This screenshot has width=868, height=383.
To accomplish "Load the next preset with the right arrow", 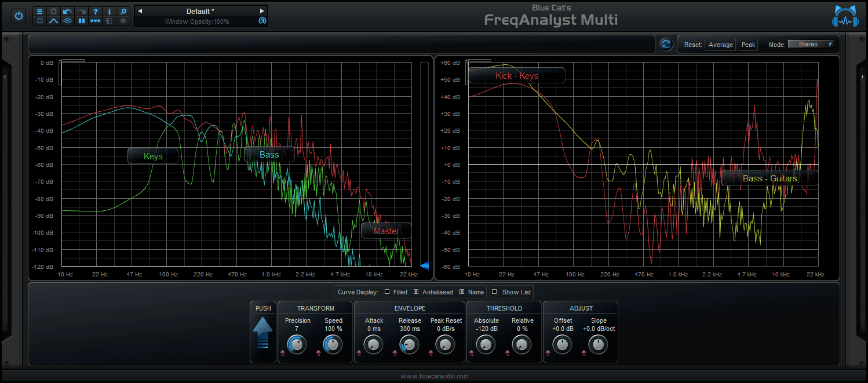I will click(262, 10).
